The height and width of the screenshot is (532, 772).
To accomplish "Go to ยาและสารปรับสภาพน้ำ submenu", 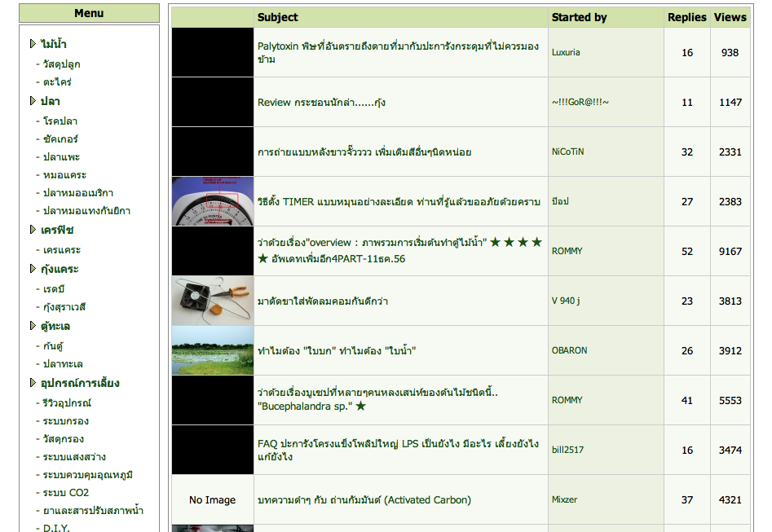I will click(93, 511).
